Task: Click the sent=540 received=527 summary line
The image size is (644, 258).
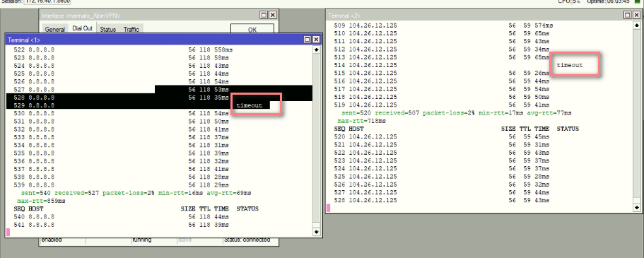Action: (136, 193)
